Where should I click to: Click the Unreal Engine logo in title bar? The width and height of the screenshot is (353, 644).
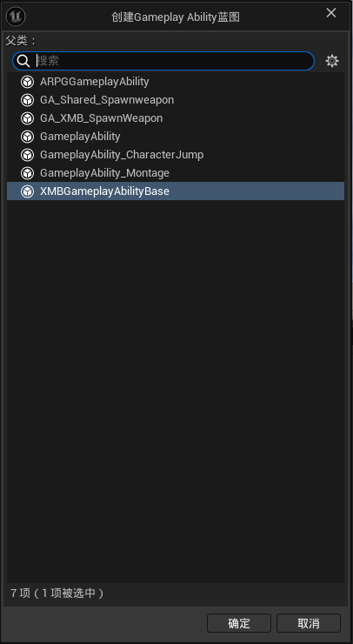coord(16,17)
